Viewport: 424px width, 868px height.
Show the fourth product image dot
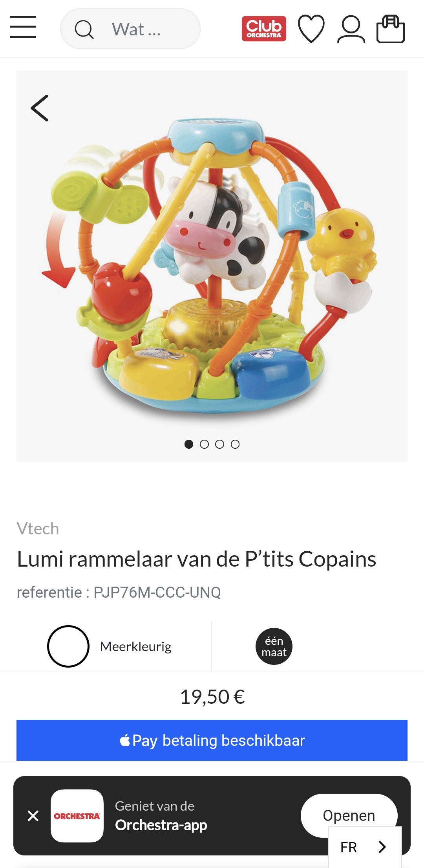235,444
